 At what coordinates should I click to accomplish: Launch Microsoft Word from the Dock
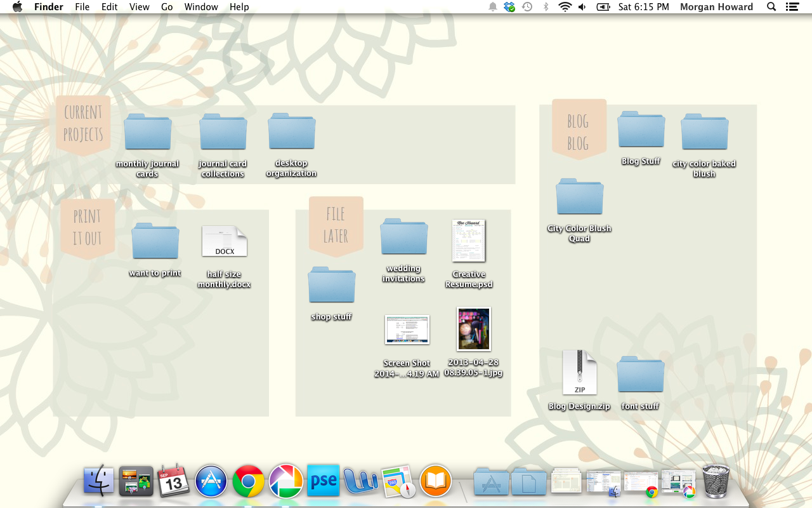(360, 481)
